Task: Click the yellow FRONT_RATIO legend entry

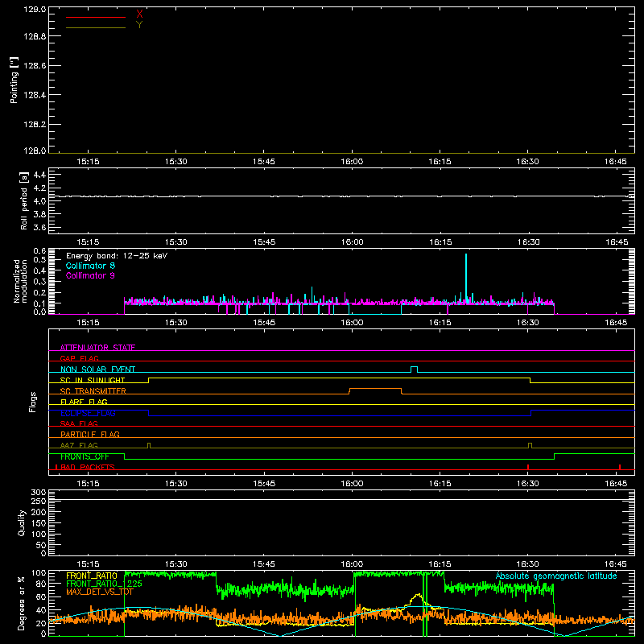Action: click(x=92, y=576)
